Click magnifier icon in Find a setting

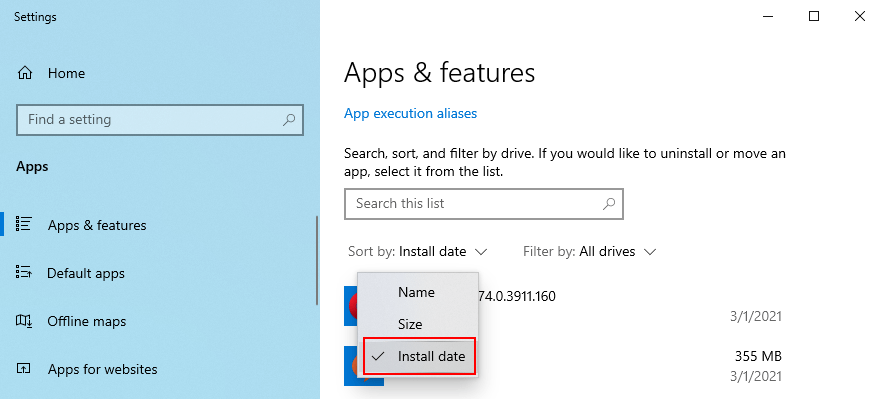click(x=289, y=119)
